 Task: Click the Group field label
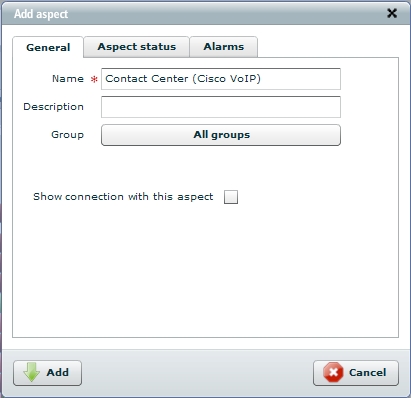67,135
